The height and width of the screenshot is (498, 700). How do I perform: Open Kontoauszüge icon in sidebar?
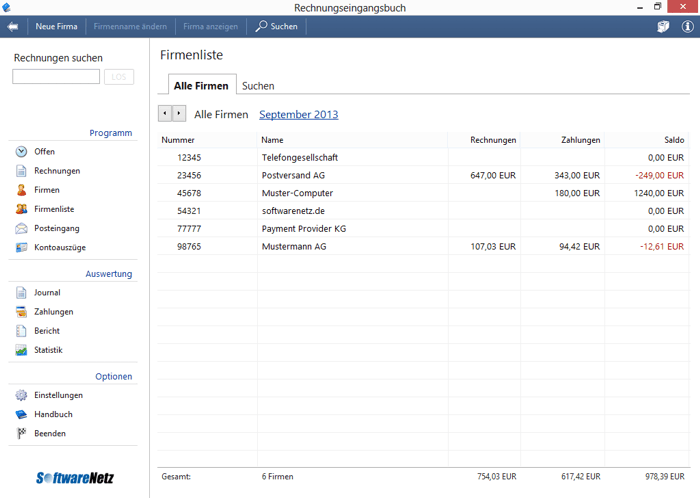coord(21,247)
